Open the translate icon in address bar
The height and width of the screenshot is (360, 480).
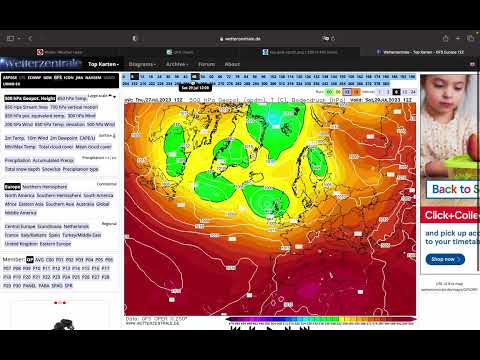325,38
